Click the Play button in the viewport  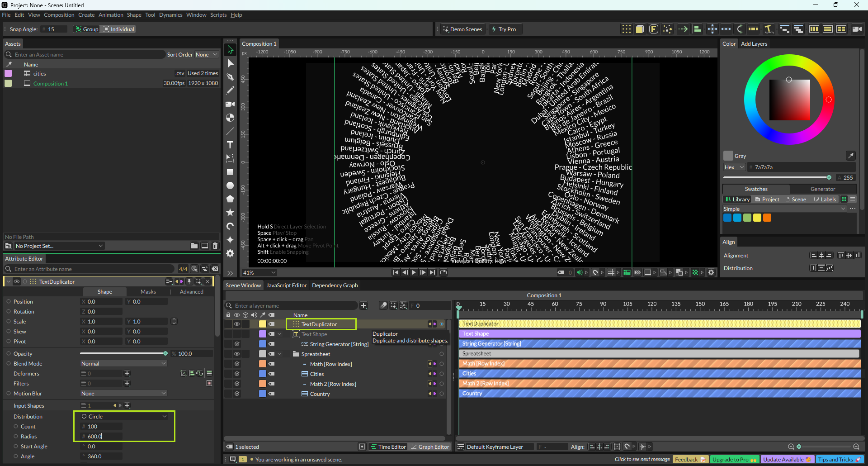tap(414, 272)
